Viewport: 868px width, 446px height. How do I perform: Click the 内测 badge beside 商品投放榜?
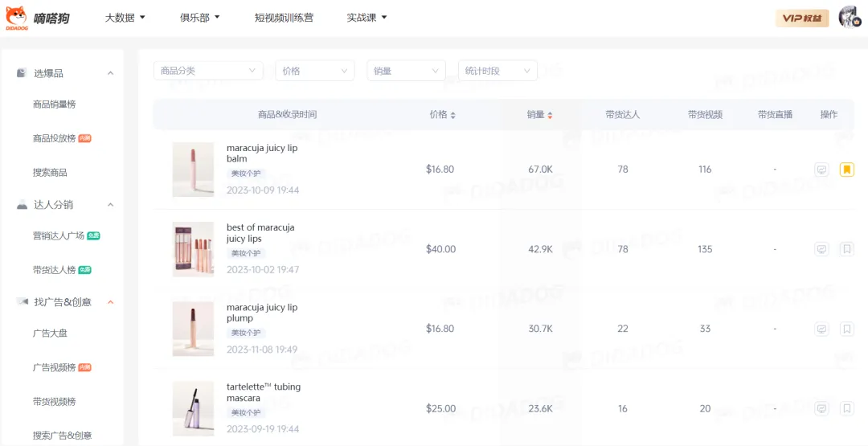coord(84,138)
